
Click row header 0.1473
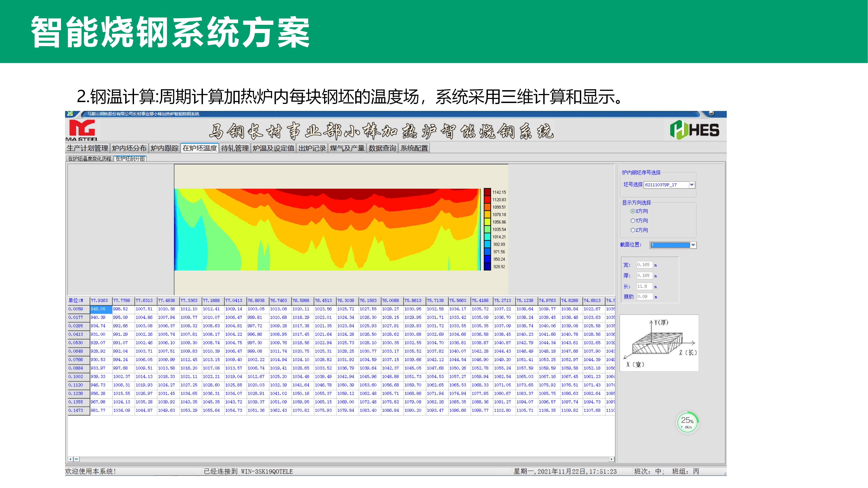(x=78, y=410)
